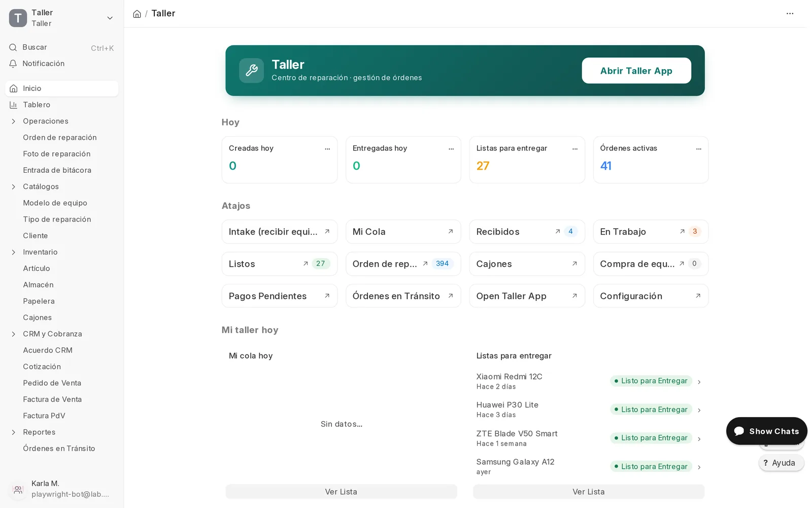Open the Listos shortcut
The image size is (812, 508).
click(x=280, y=264)
